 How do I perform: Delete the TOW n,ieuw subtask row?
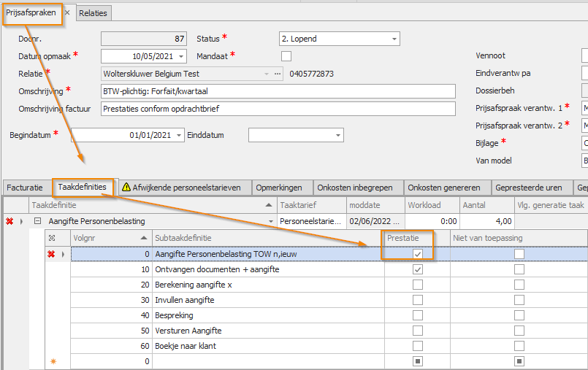click(51, 254)
